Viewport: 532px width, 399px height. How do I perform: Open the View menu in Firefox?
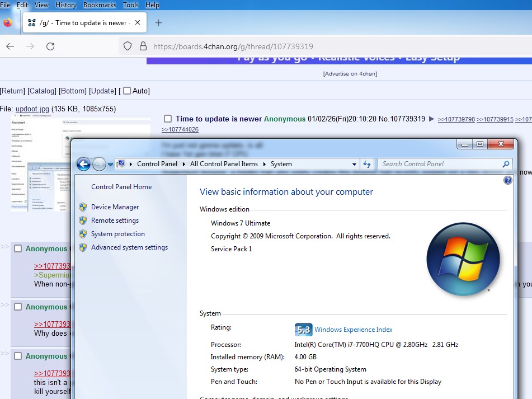pos(41,5)
